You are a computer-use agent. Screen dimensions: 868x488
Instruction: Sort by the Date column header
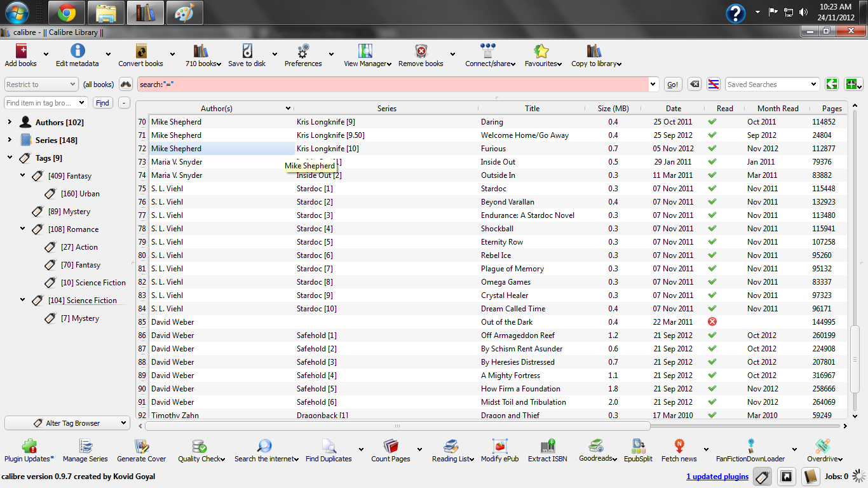674,109
